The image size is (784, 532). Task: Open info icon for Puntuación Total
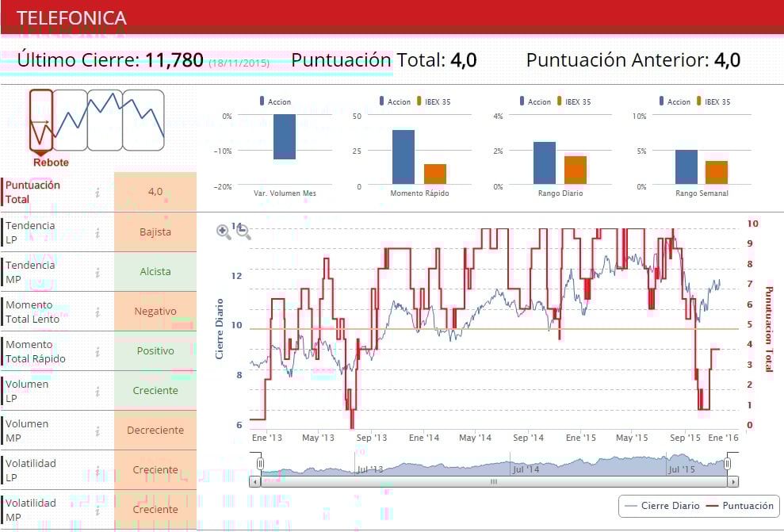pos(98,193)
